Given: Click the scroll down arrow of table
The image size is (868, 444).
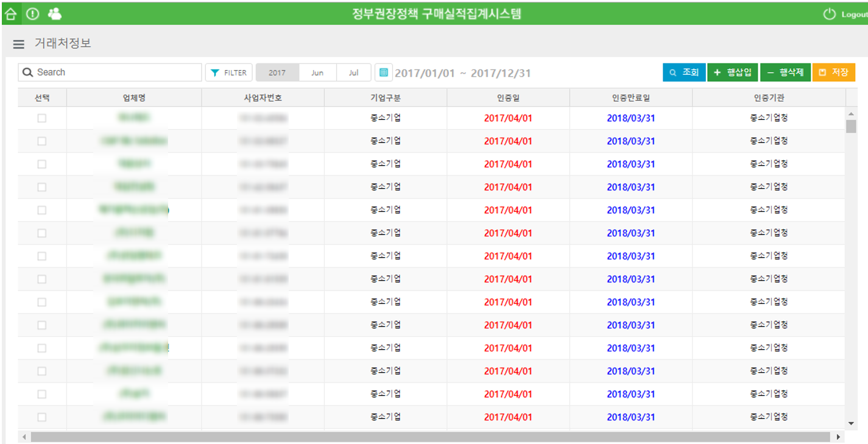Looking at the screenshot, I should pyautogui.click(x=851, y=423).
